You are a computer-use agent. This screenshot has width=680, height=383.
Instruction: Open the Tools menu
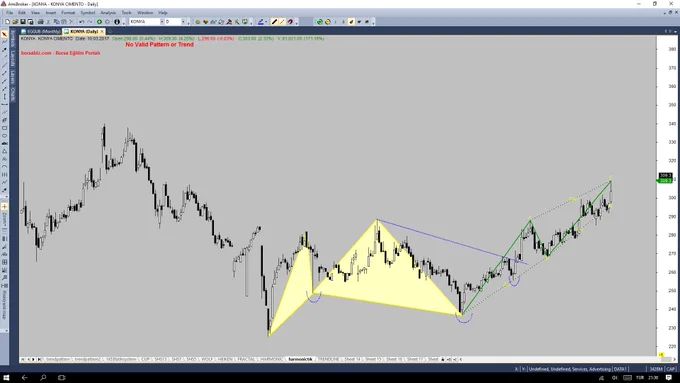pyautogui.click(x=126, y=13)
